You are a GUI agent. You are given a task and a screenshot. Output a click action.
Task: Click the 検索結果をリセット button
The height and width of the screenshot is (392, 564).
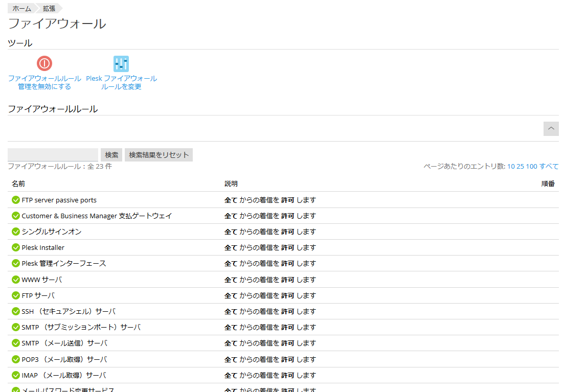(x=159, y=155)
